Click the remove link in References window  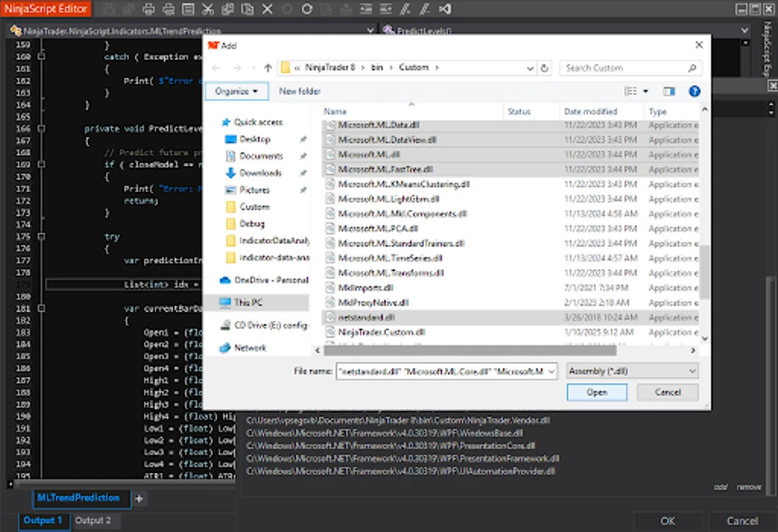coord(748,488)
